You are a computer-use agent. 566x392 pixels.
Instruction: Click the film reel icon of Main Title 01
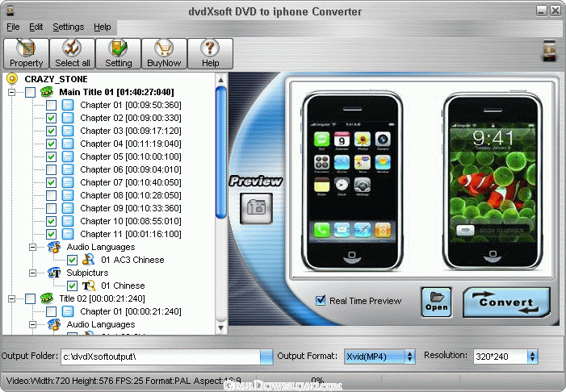click(x=47, y=92)
